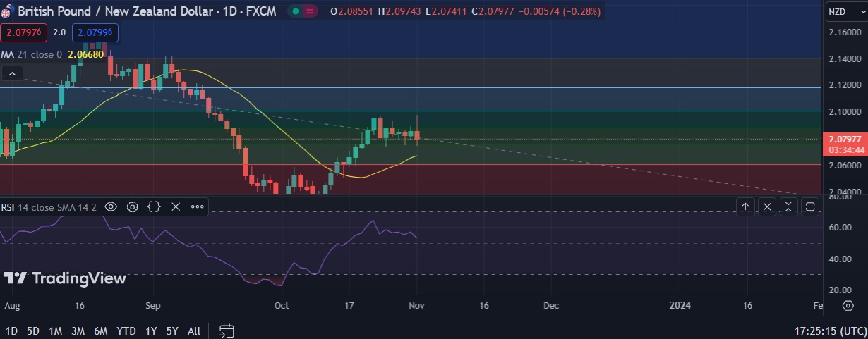868x339 pixels.
Task: Select the 5Y time range
Action: pos(172,331)
